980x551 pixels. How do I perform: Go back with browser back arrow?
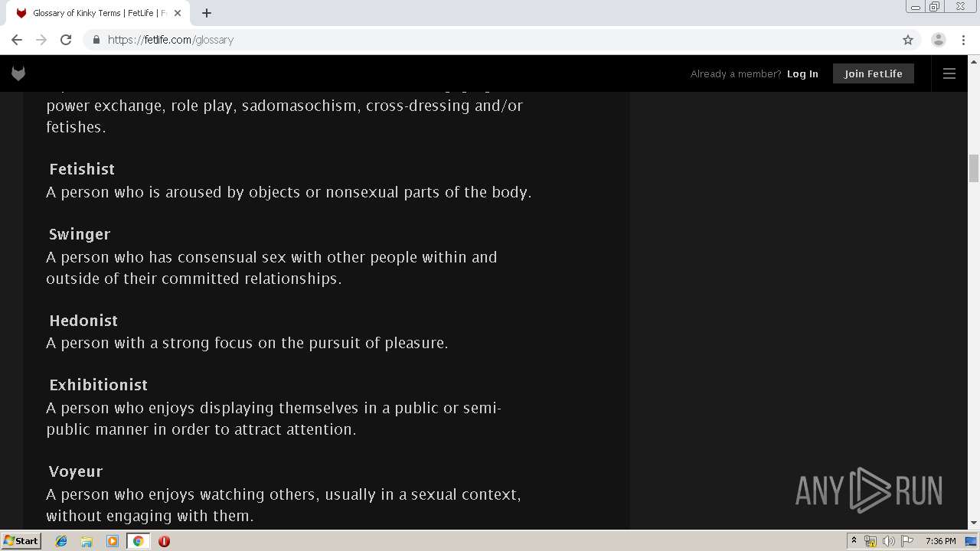pyautogui.click(x=17, y=40)
